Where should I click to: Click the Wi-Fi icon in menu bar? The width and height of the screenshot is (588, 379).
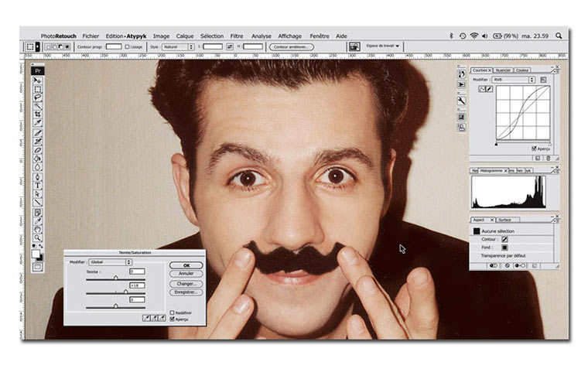click(x=473, y=36)
